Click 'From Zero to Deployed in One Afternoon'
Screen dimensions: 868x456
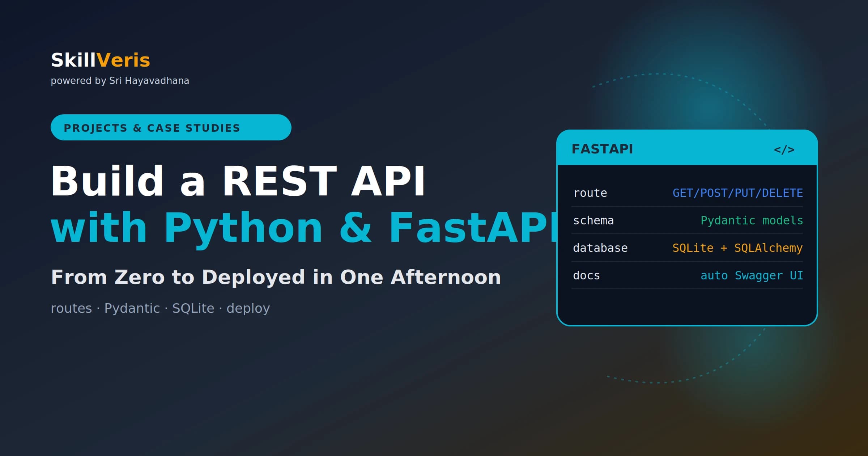[276, 277]
